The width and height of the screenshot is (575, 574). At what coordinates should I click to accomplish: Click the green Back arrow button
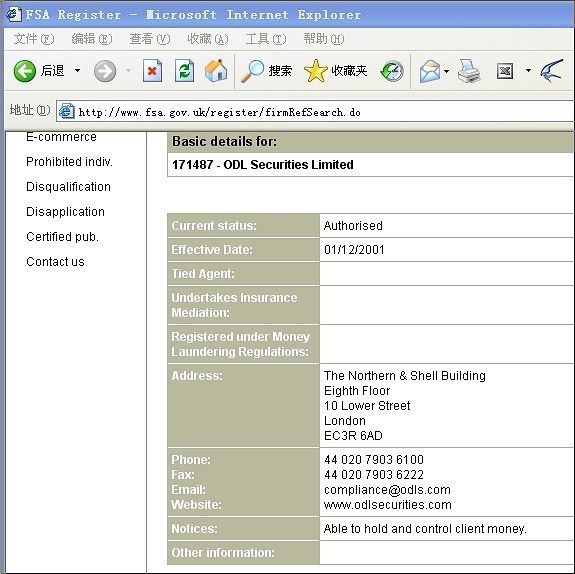[x=25, y=71]
